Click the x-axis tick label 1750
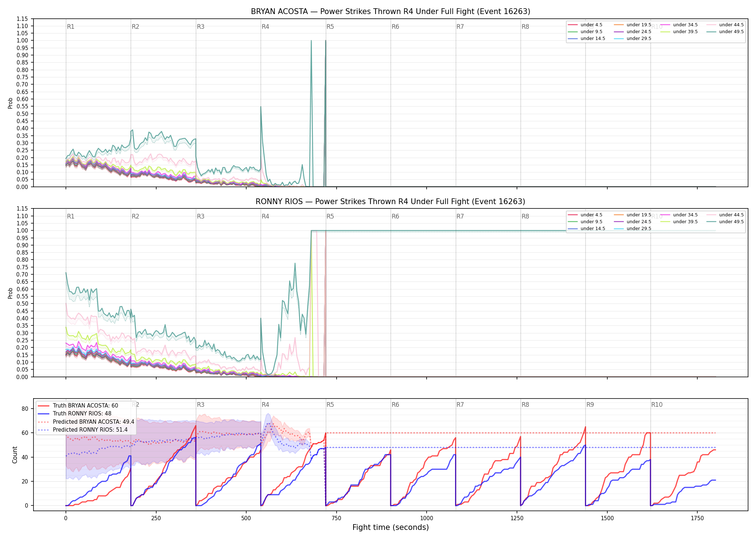 pyautogui.click(x=697, y=518)
